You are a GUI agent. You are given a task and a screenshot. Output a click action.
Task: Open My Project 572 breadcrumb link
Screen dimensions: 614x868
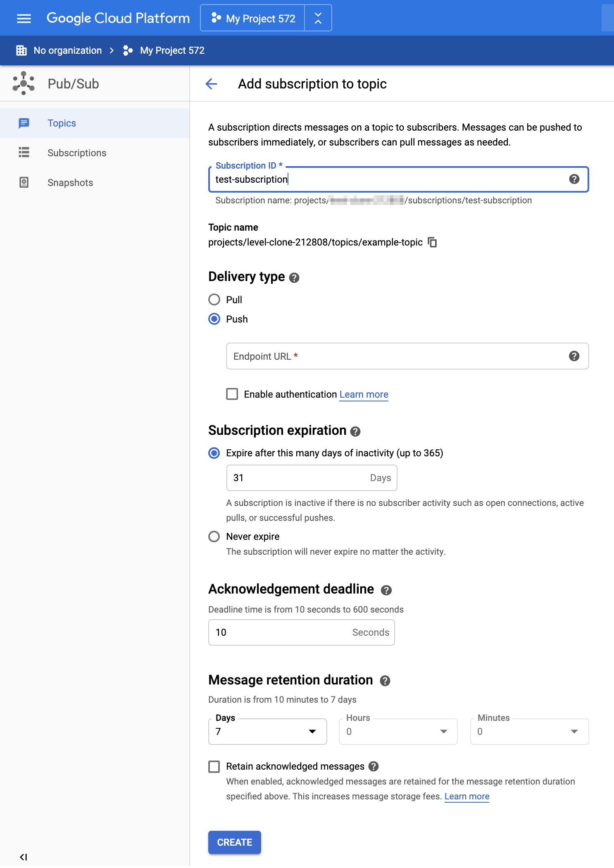[172, 50]
